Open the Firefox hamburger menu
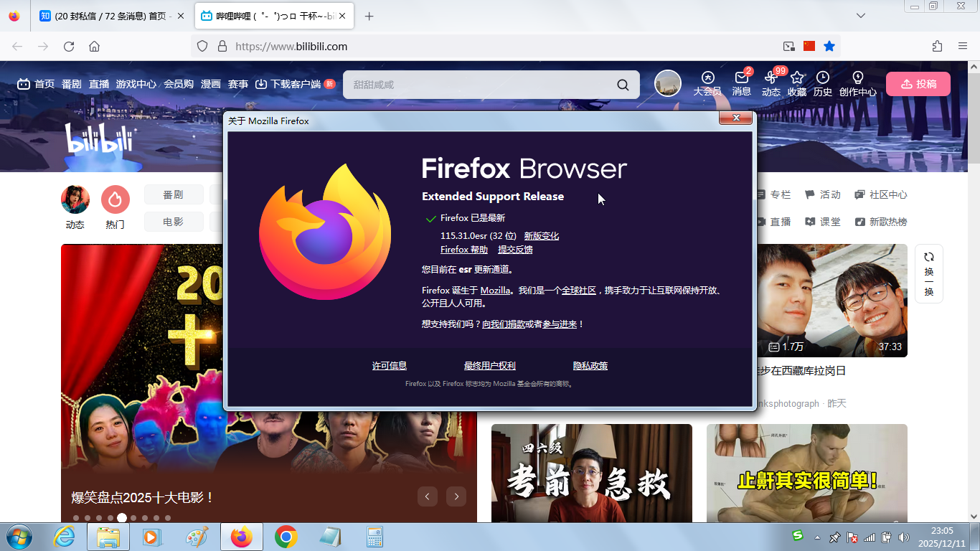 click(x=963, y=46)
